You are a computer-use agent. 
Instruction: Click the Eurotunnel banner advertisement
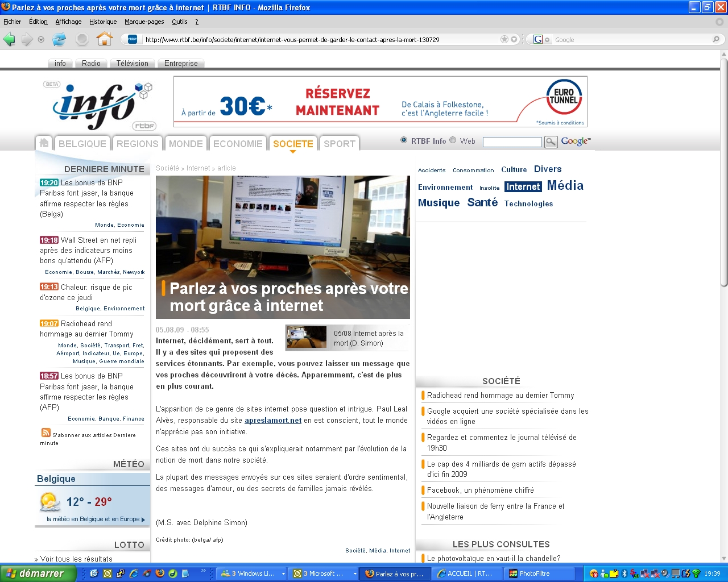[x=380, y=102]
